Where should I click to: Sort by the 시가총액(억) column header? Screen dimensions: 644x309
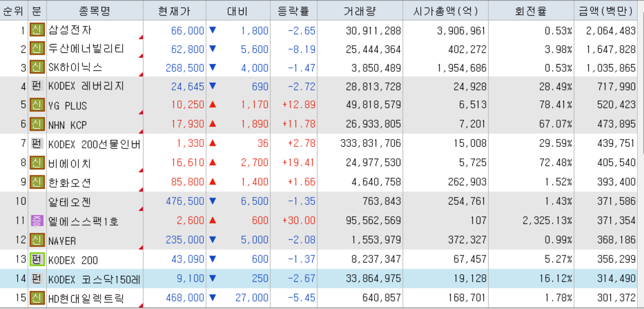(x=446, y=10)
